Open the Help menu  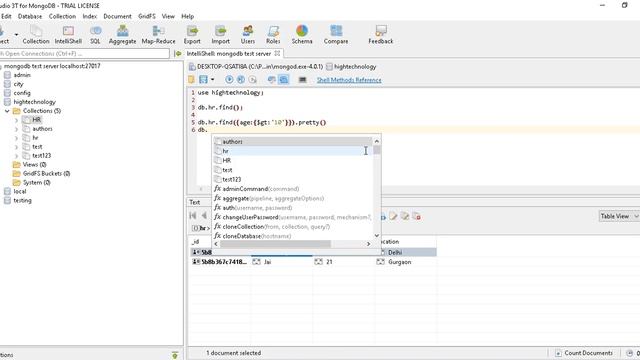point(187,16)
